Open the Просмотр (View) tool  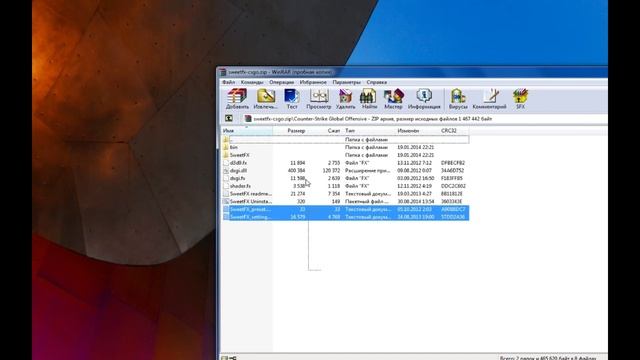[x=319, y=99]
